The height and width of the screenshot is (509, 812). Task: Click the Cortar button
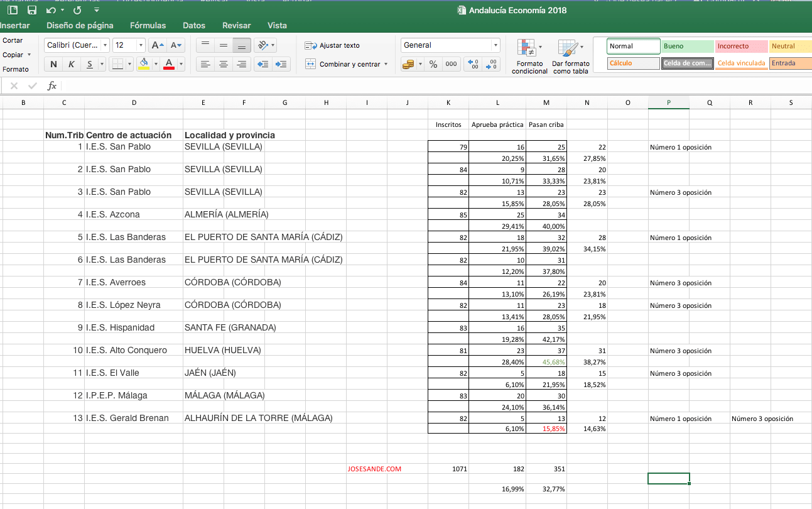13,40
